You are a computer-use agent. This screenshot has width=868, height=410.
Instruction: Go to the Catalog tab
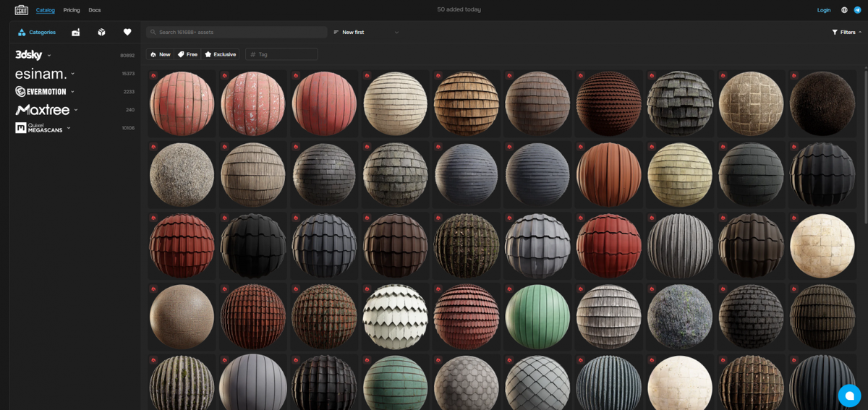point(45,10)
